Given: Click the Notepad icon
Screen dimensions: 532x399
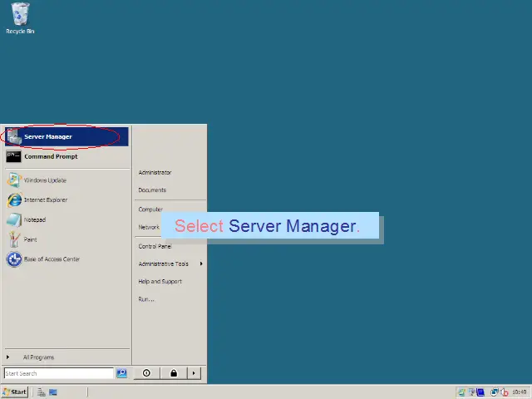Looking at the screenshot, I should 14,219.
